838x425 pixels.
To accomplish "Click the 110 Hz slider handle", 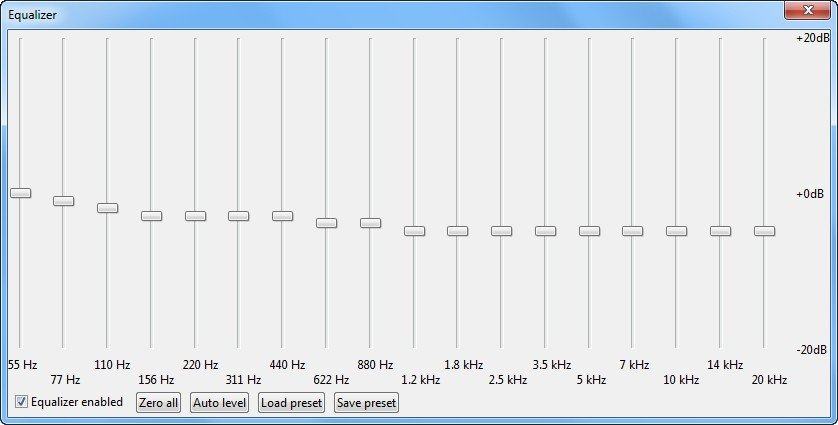I will tap(107, 208).
